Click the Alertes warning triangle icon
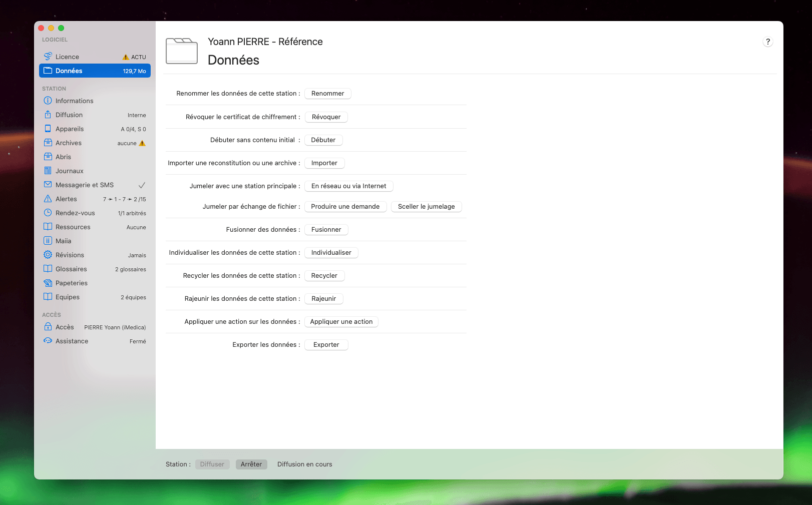Viewport: 812px width, 505px height. pyautogui.click(x=48, y=199)
